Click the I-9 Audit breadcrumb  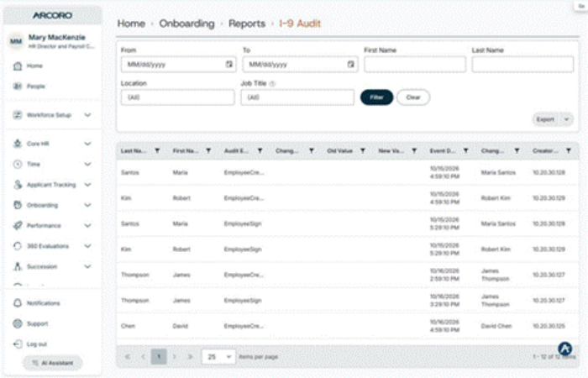[300, 24]
